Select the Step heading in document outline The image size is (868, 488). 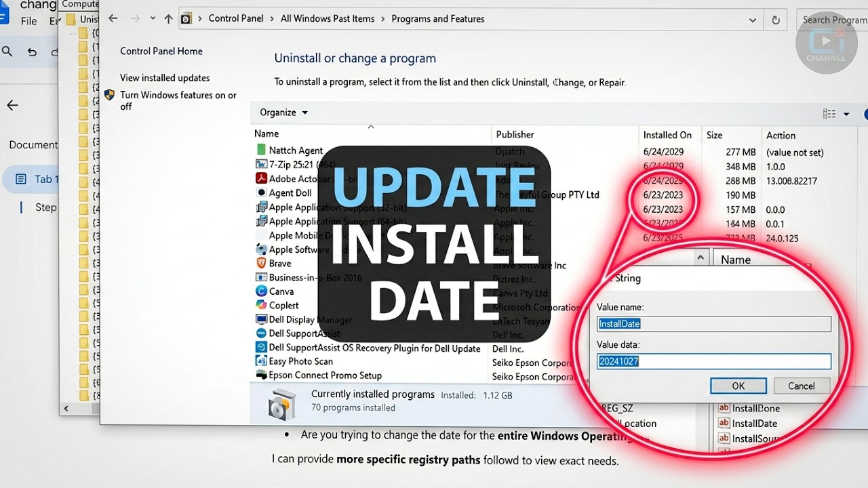click(45, 207)
